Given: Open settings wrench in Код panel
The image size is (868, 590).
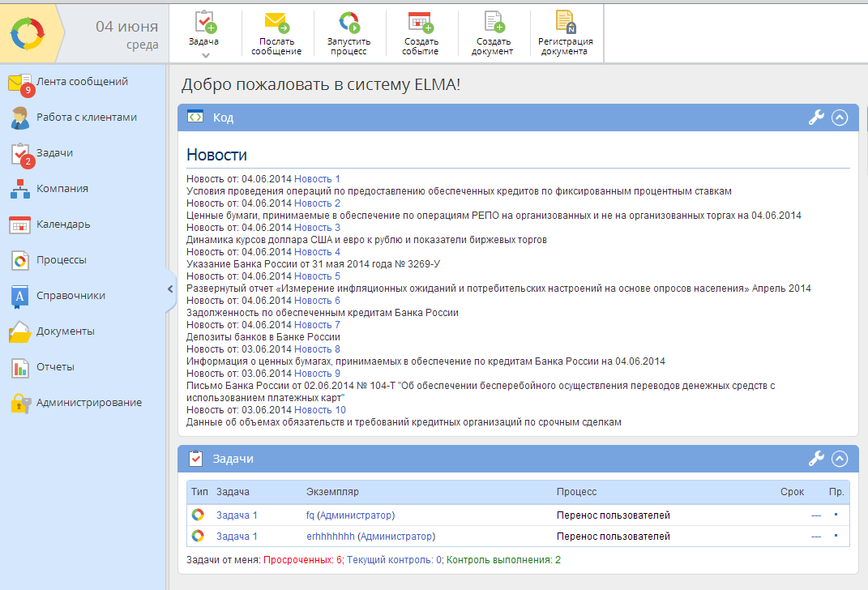Looking at the screenshot, I should tap(816, 118).
